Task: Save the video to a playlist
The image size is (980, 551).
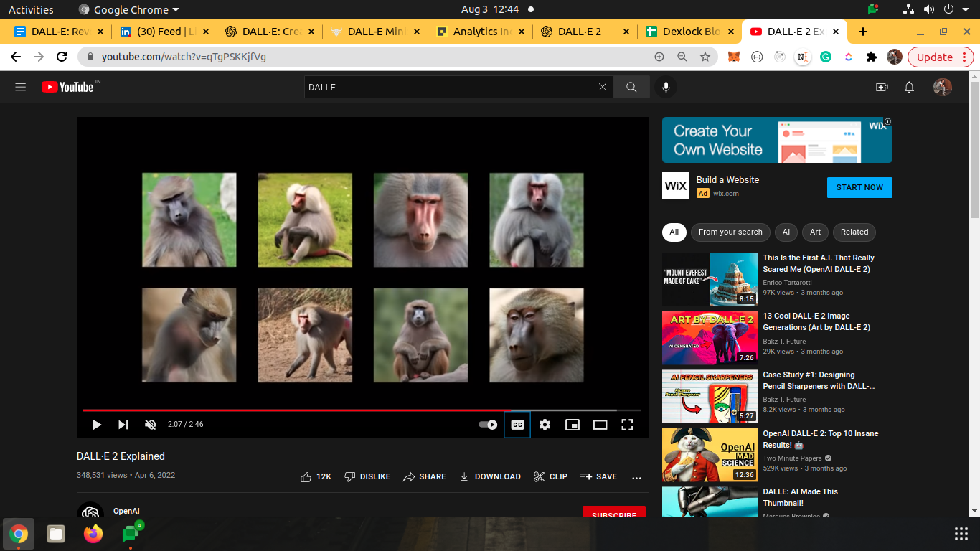Action: pyautogui.click(x=598, y=476)
